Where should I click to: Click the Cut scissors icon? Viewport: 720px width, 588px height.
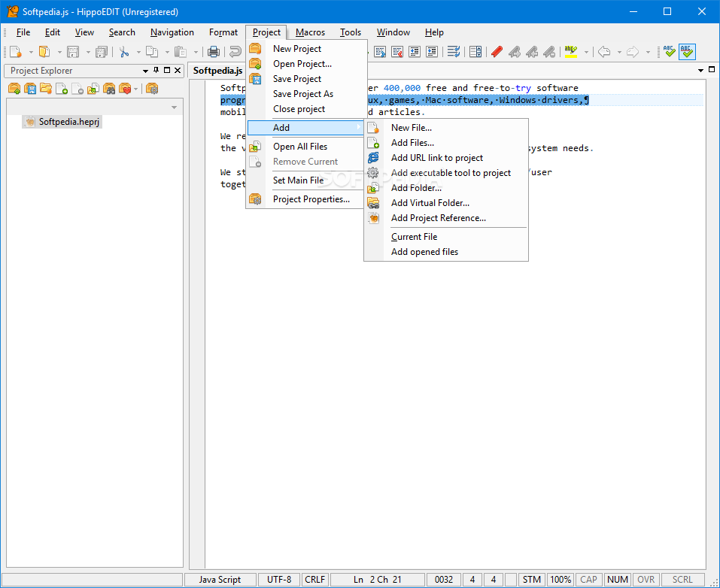tap(123, 51)
